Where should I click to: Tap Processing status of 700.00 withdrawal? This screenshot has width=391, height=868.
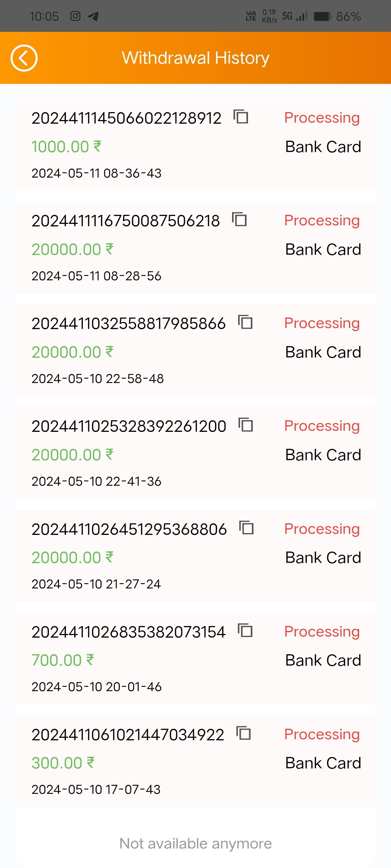322,631
